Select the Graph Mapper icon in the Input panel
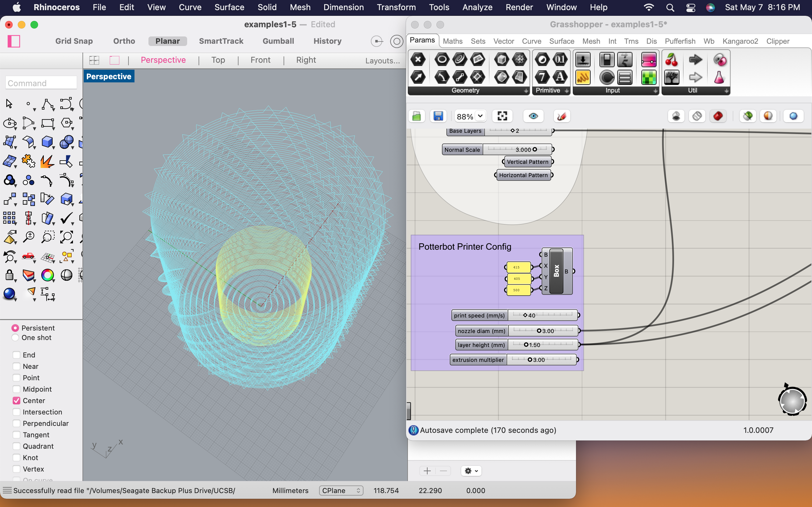Image resolution: width=812 pixels, height=507 pixels. tap(583, 78)
